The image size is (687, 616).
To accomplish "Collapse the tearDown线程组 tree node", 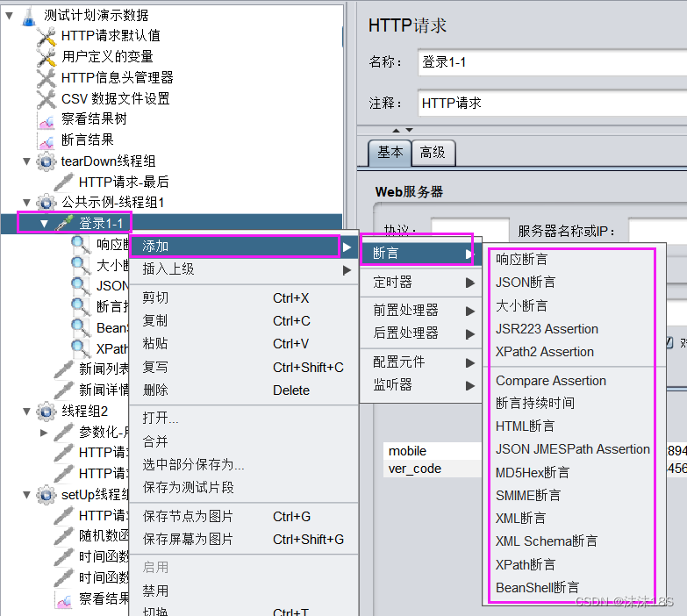I will (26, 161).
